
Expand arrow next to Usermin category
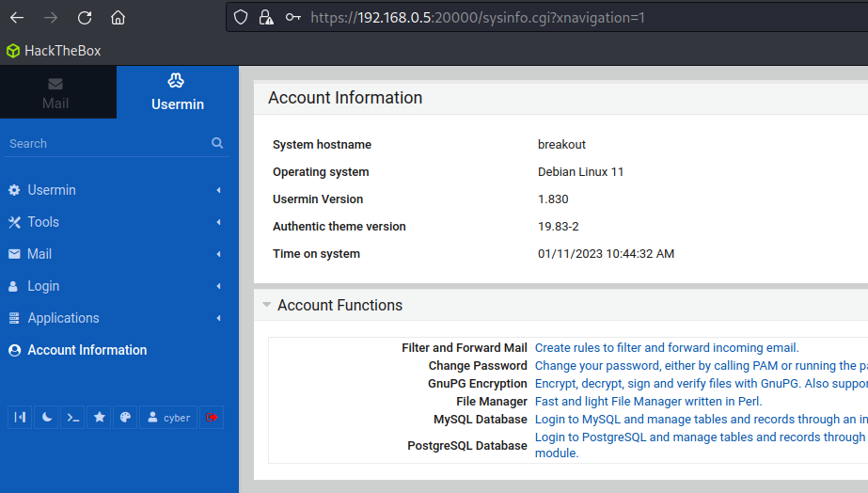click(x=219, y=190)
